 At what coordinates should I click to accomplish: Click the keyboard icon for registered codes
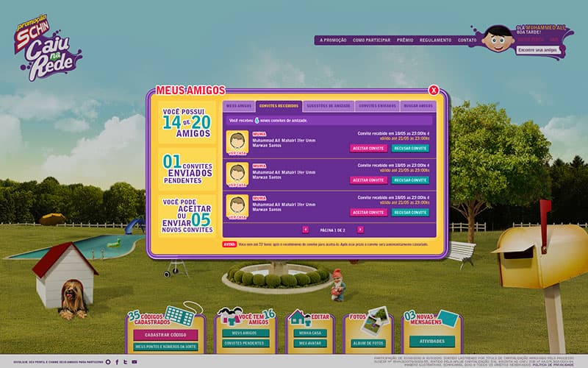pyautogui.click(x=179, y=317)
